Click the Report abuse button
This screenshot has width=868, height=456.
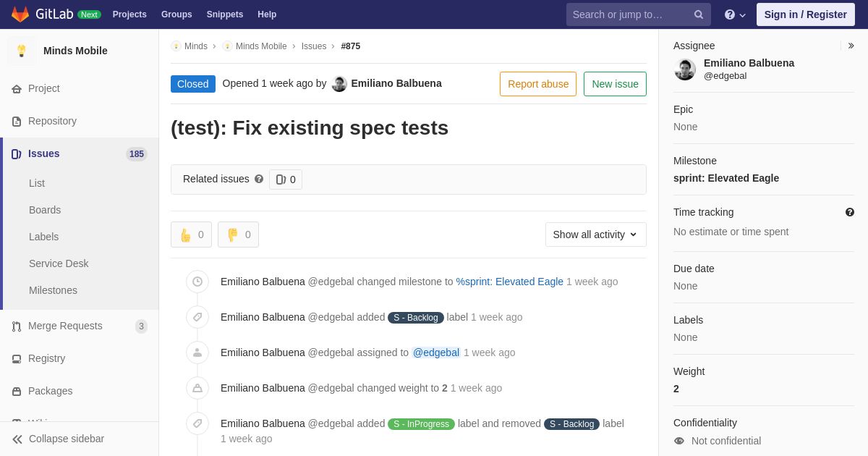tap(538, 84)
